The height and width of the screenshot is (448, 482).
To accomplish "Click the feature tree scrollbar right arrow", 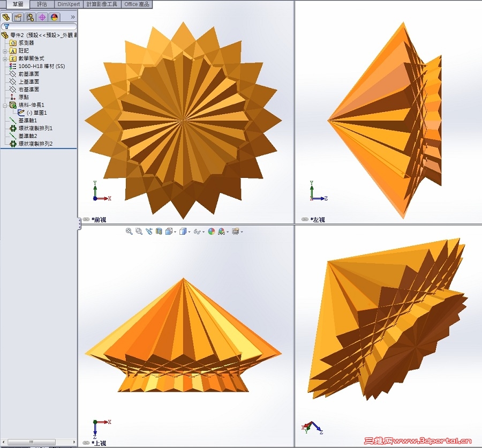I will click(74, 442).
